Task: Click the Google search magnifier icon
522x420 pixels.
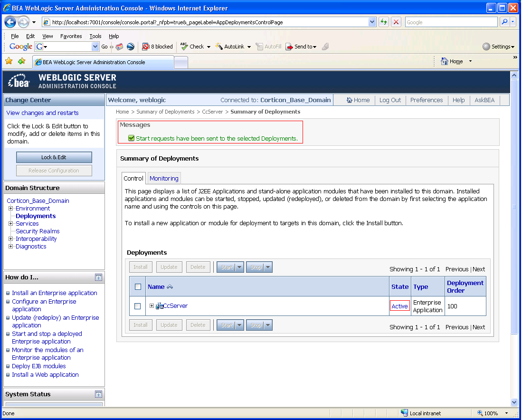Action: (x=505, y=22)
